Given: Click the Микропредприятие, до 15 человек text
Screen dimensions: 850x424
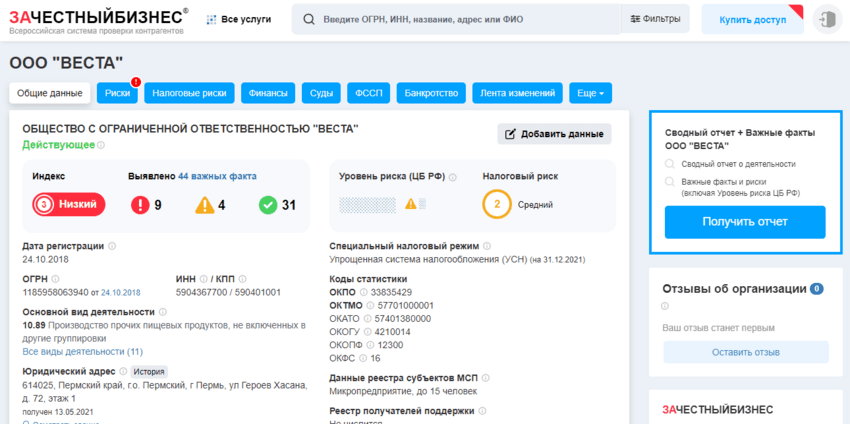Looking at the screenshot, I should [403, 391].
